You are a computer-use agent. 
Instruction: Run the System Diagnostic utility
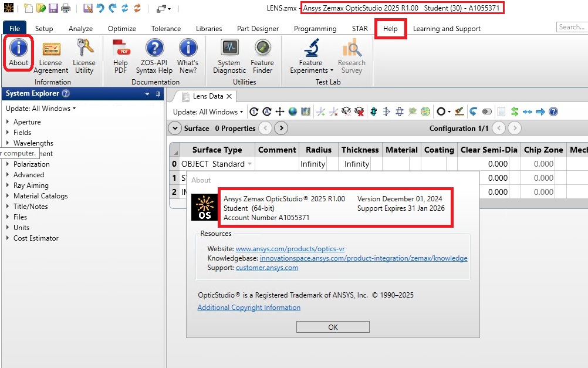(x=229, y=57)
